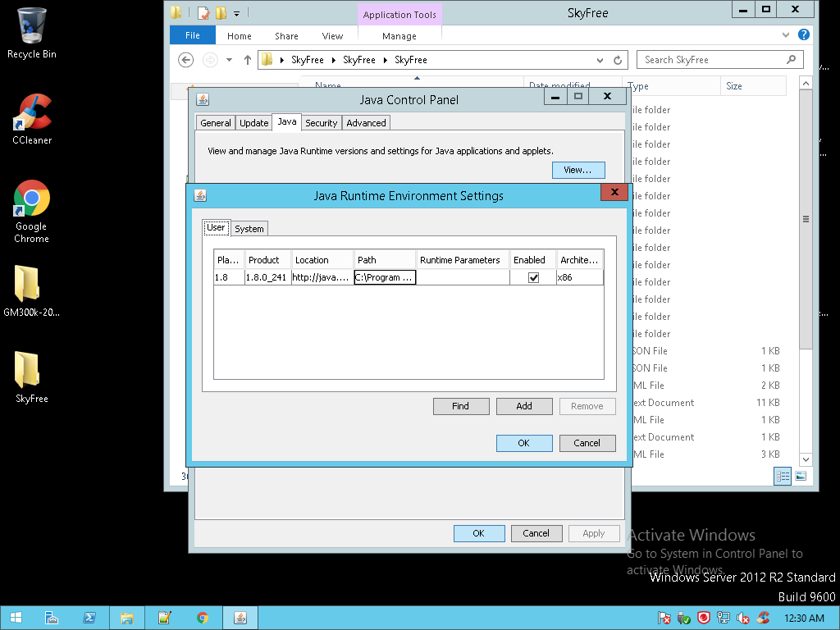
Task: Sort by Size column in Explorer
Action: (753, 85)
